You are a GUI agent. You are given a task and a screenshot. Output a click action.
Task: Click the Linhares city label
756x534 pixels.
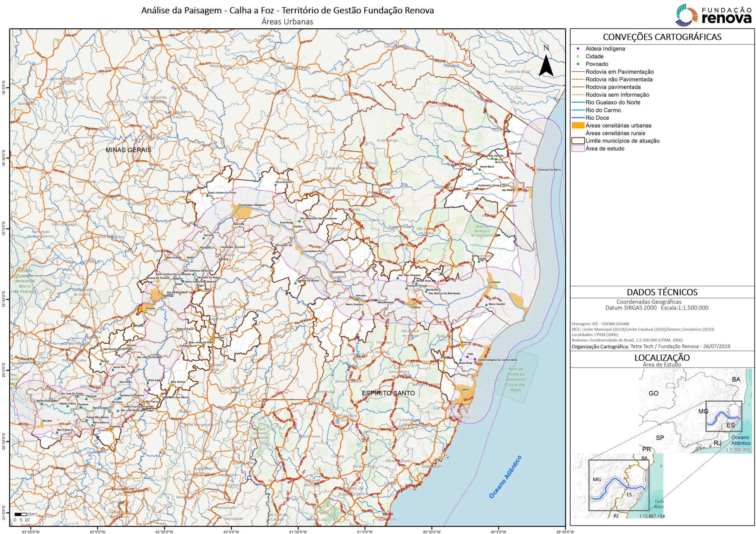point(495,282)
